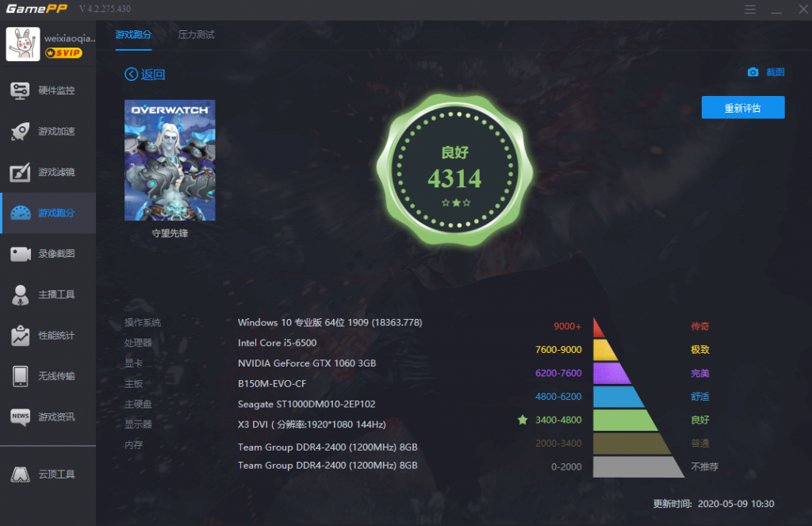The width and height of the screenshot is (812, 526).
Task: Click the 显示器 label
Action: 138,424
